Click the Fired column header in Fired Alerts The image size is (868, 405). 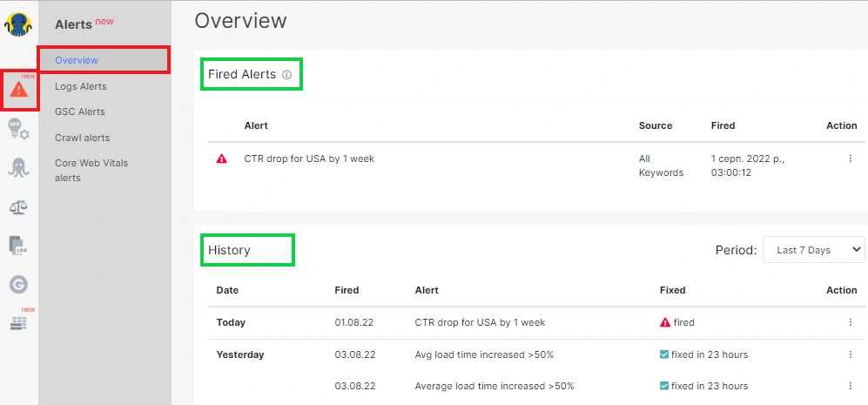click(x=723, y=125)
